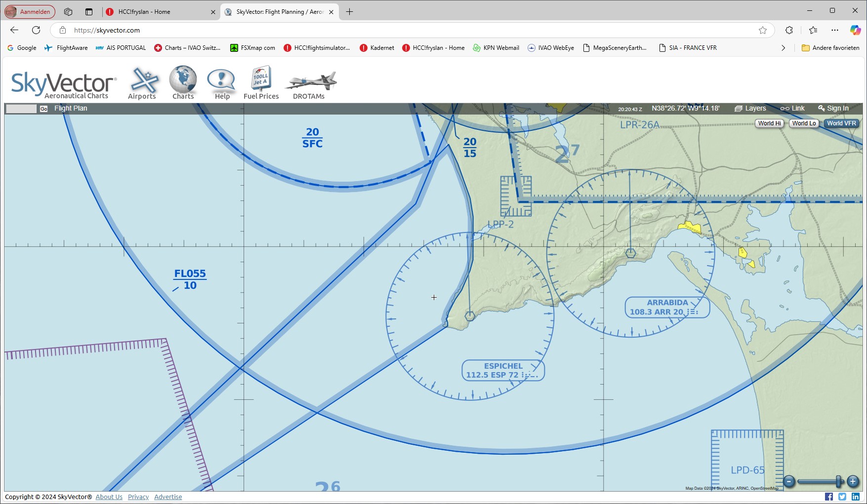867x504 pixels.
Task: Open the Charts globe icon
Action: pyautogui.click(x=183, y=82)
